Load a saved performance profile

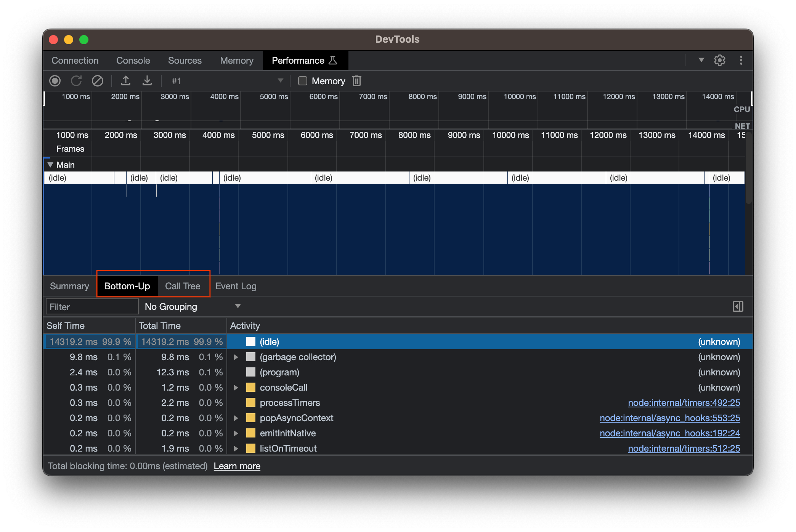click(126, 81)
